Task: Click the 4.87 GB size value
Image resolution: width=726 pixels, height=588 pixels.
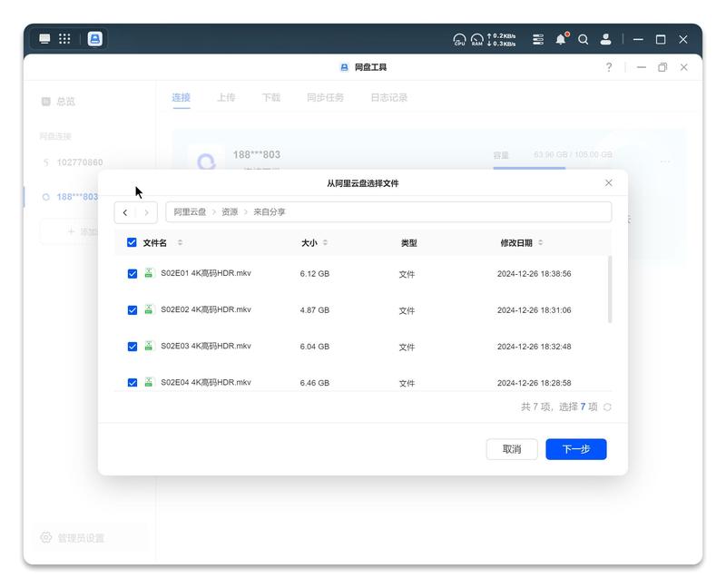Action: pos(315,310)
